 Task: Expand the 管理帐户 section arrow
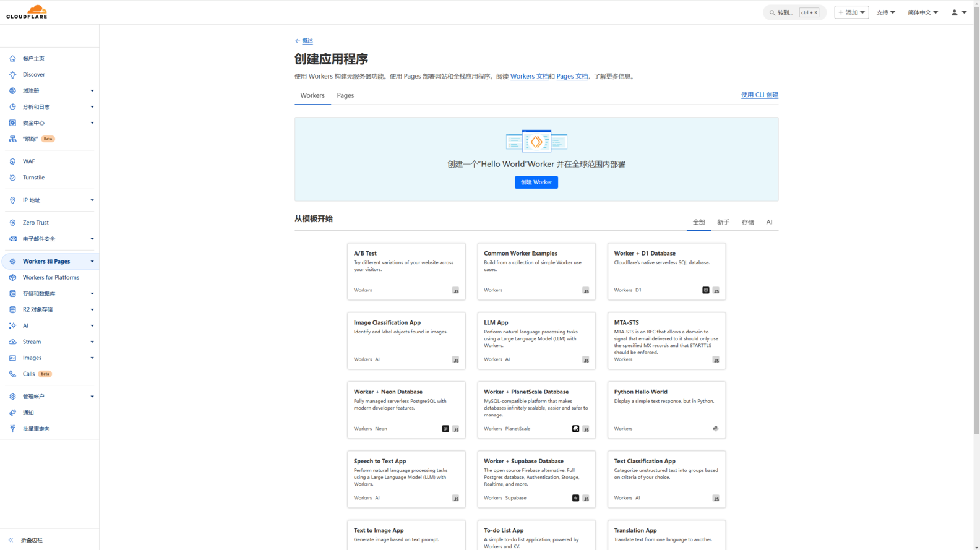point(92,397)
